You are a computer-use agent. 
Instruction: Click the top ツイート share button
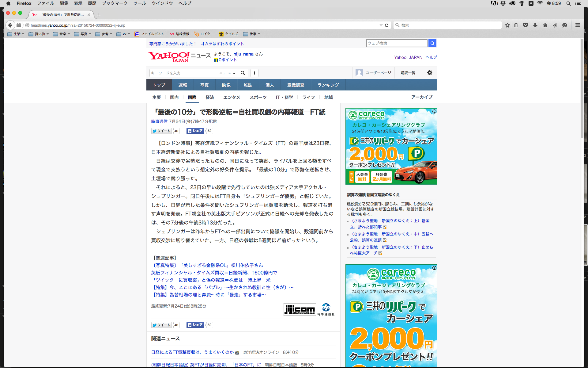point(161,131)
